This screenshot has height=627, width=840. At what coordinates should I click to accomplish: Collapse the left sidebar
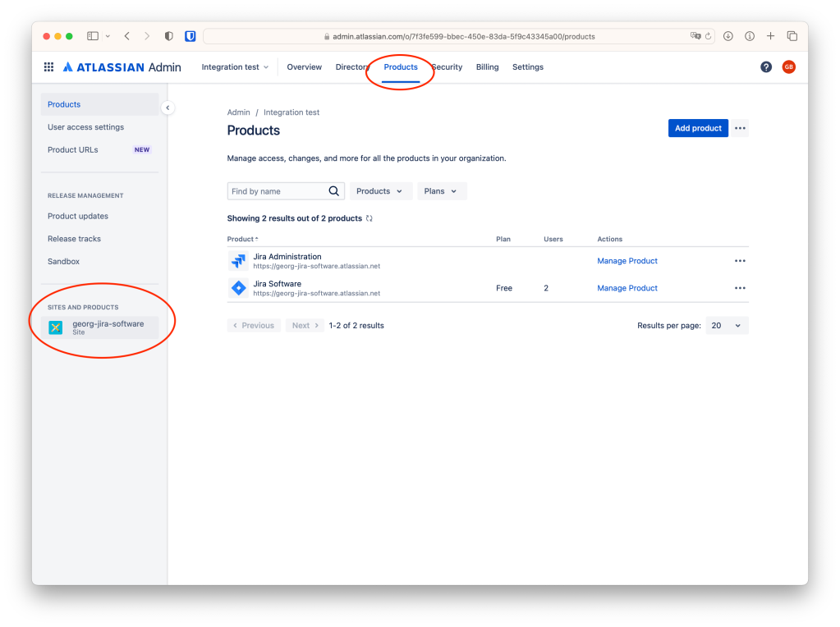tap(168, 108)
